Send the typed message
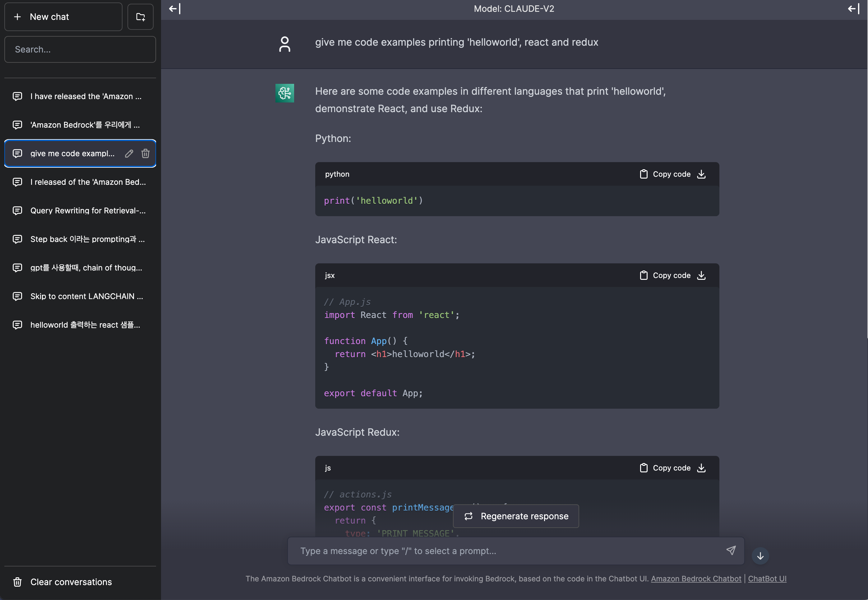This screenshot has height=600, width=868. pyautogui.click(x=731, y=550)
